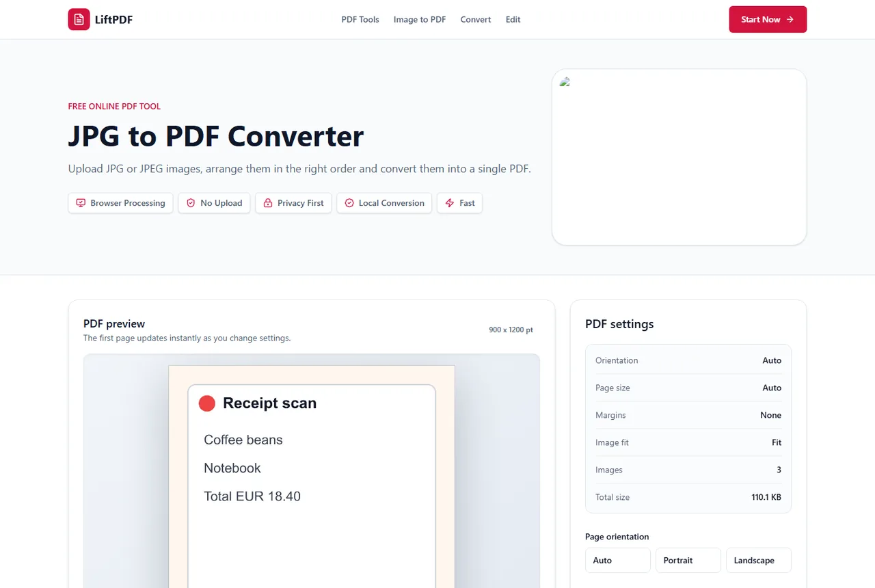Click the 900 x 1200 pt size label
The height and width of the screenshot is (588, 875).
pyautogui.click(x=511, y=330)
